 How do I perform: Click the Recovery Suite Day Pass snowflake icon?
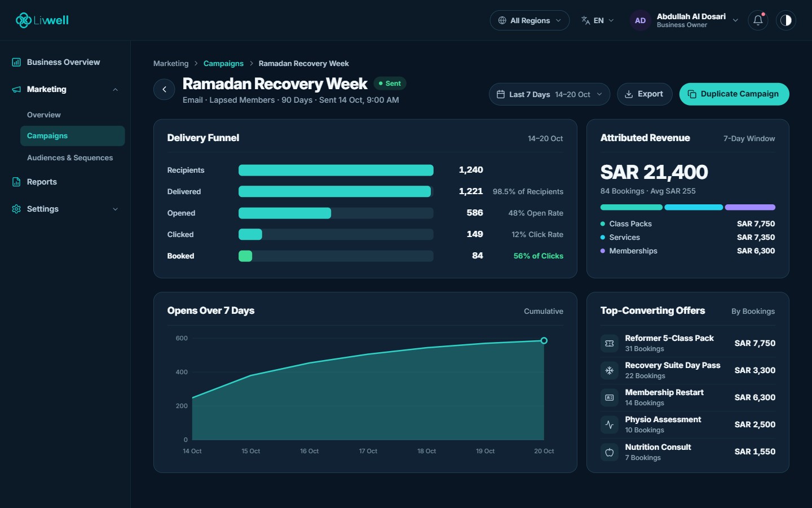[610, 370]
